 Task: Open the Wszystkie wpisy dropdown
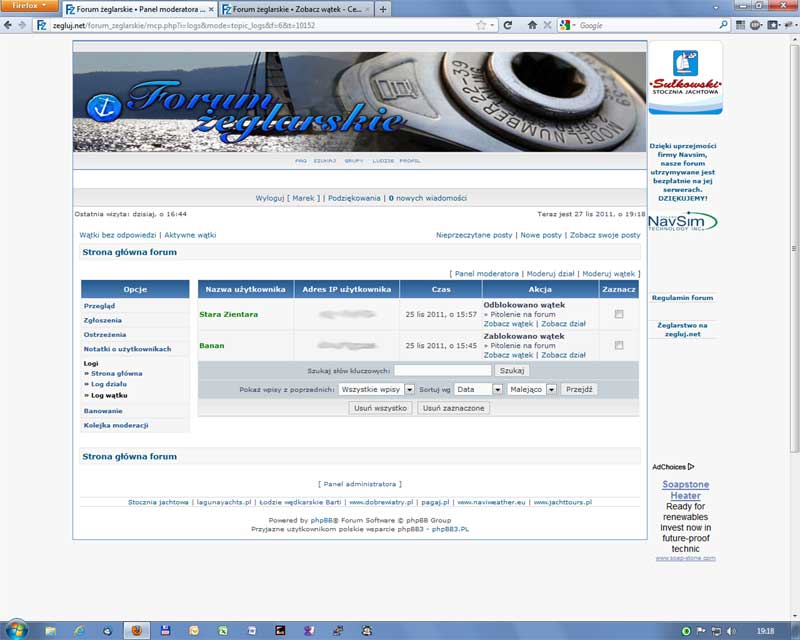(376, 389)
